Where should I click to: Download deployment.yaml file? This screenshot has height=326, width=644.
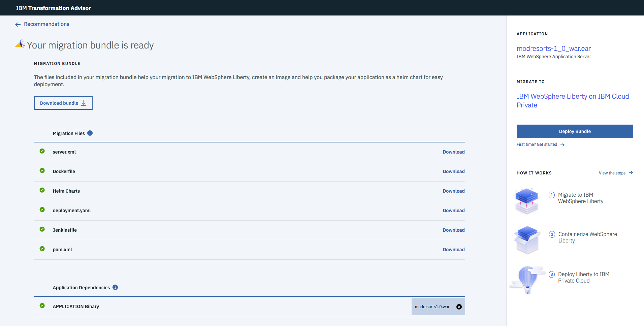coord(454,210)
